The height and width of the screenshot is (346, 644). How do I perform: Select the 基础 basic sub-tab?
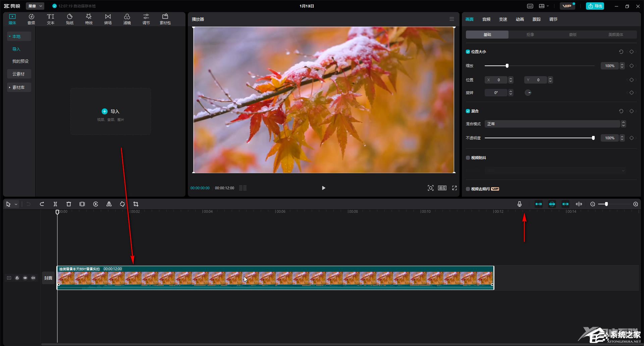(487, 35)
